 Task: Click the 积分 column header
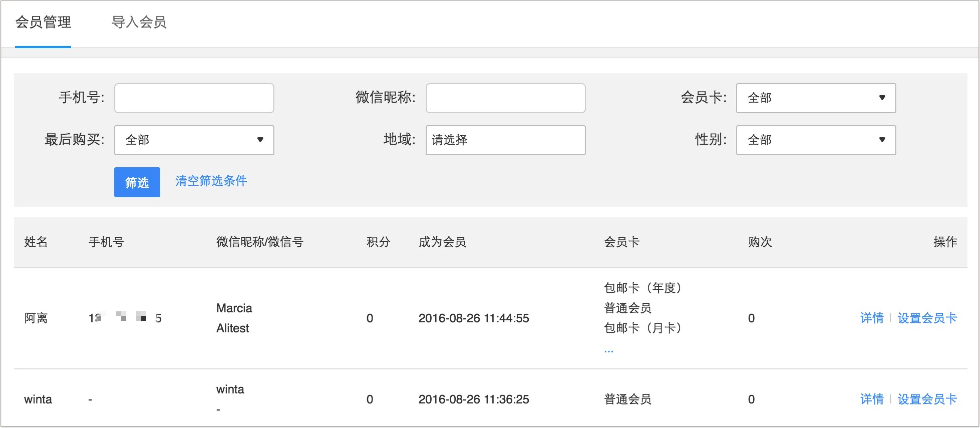tap(378, 242)
